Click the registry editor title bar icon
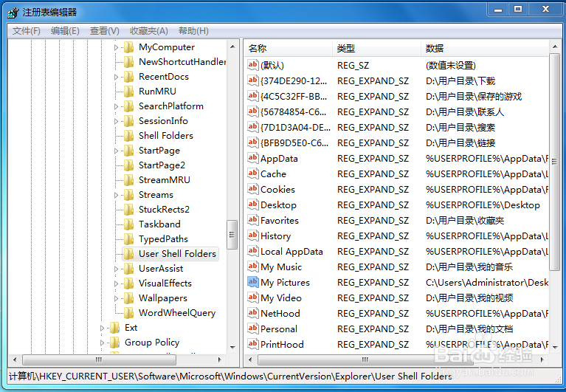566x392 pixels. pyautogui.click(x=13, y=13)
